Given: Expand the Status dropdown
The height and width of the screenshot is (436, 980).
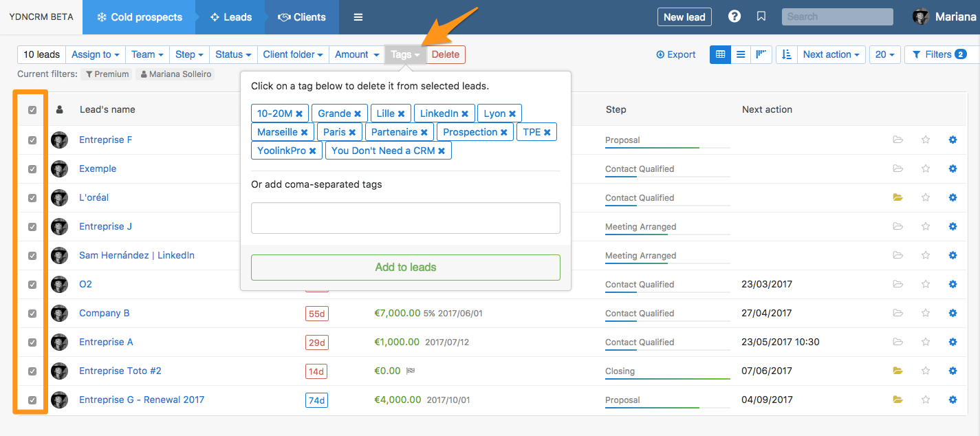Looking at the screenshot, I should coord(232,54).
